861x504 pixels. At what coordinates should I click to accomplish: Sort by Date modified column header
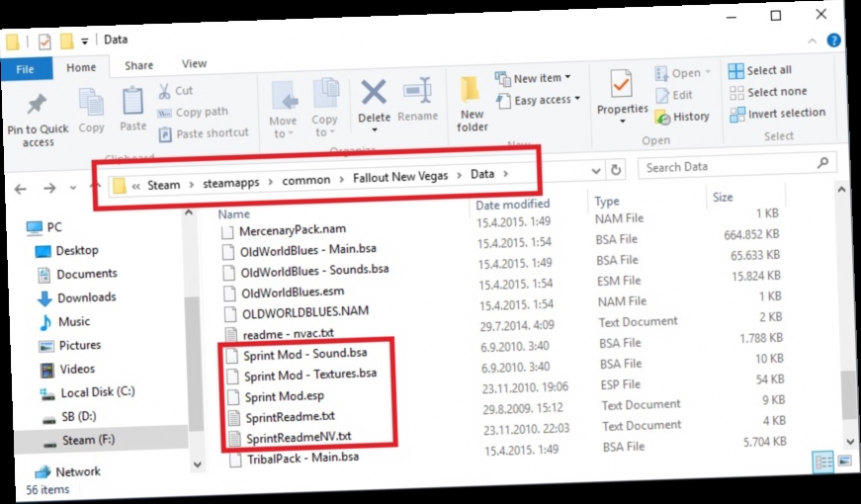[x=512, y=205]
